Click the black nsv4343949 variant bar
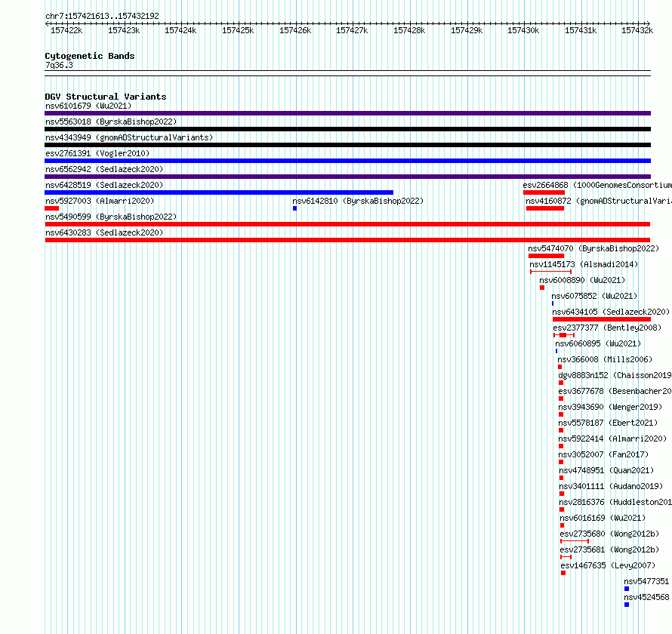Viewport: 672px width, 634px height. click(347, 145)
